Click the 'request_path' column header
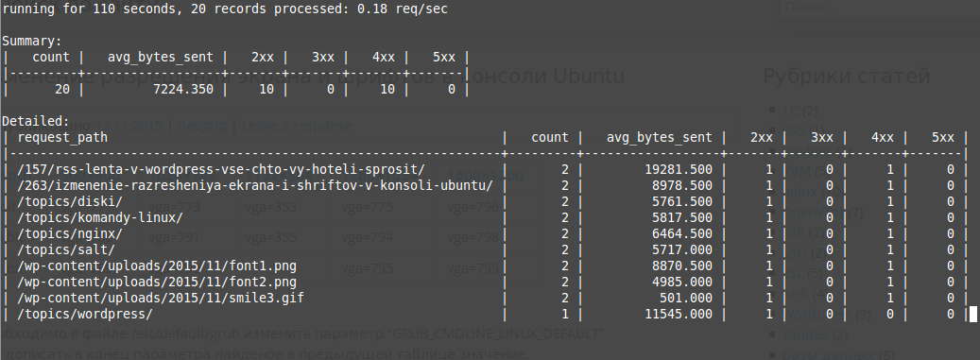980x360 pixels. (61, 138)
